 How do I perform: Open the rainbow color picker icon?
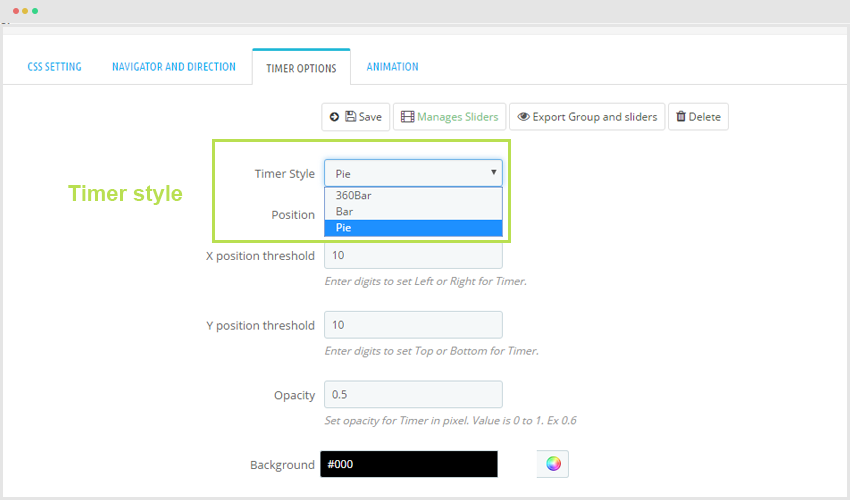tap(553, 464)
